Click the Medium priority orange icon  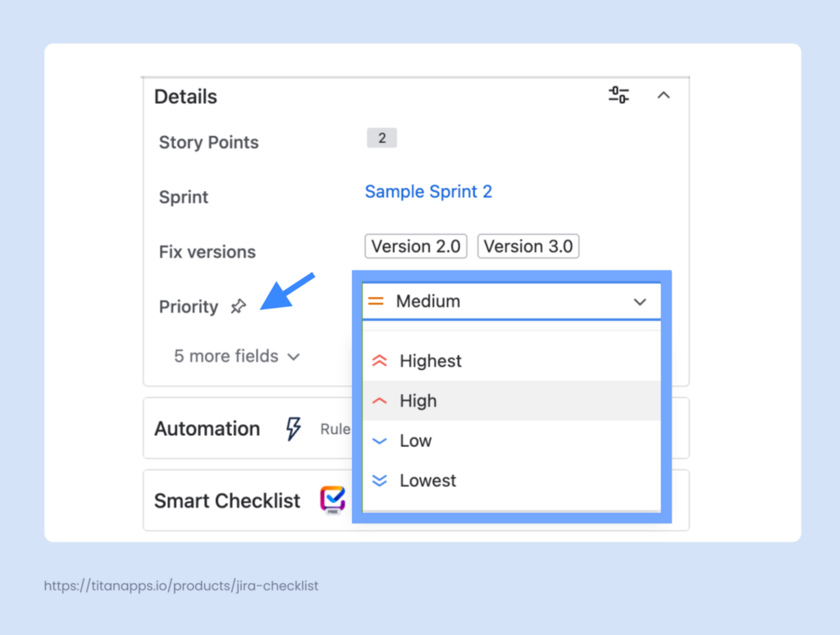(x=377, y=301)
